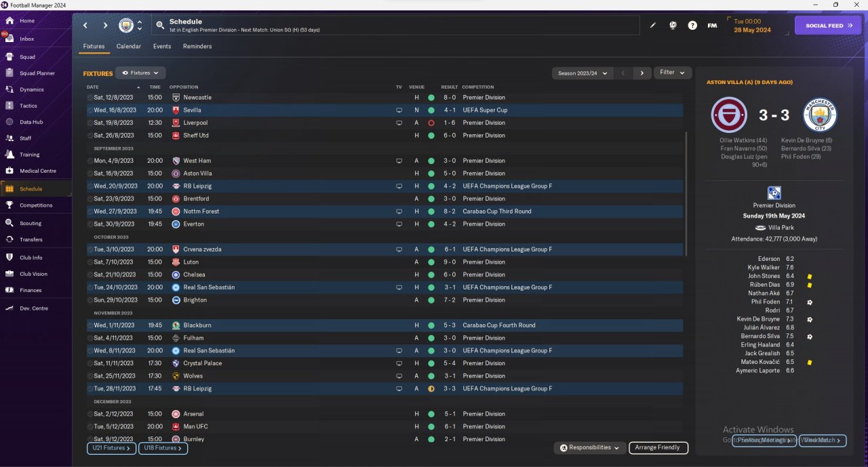
Task: Click the Arrange Friendly button
Action: click(x=658, y=448)
